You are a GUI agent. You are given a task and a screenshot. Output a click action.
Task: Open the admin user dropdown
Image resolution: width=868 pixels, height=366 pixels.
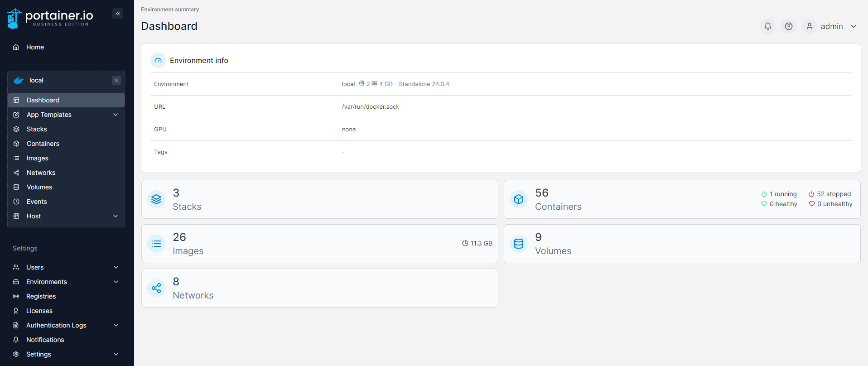831,26
